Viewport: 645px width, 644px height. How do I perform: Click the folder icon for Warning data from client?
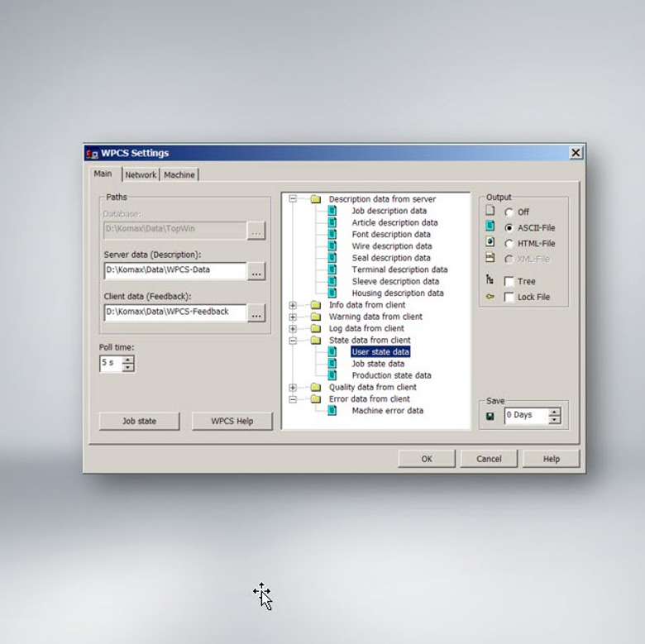[x=315, y=317]
